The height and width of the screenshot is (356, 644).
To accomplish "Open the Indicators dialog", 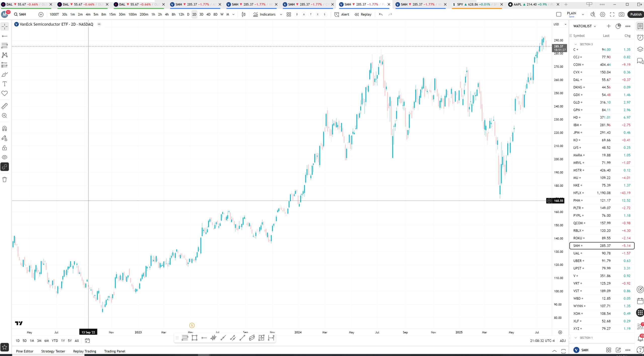I will [x=264, y=14].
